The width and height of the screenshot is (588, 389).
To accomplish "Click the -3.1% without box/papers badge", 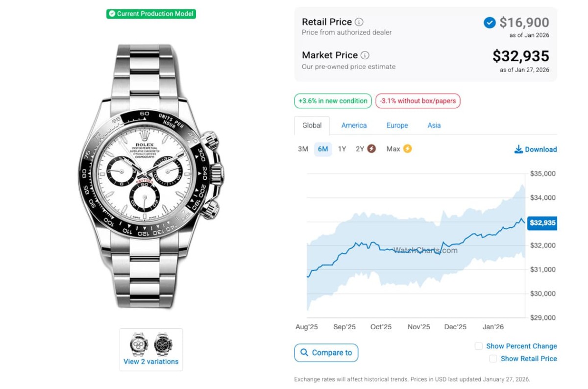I will (417, 101).
